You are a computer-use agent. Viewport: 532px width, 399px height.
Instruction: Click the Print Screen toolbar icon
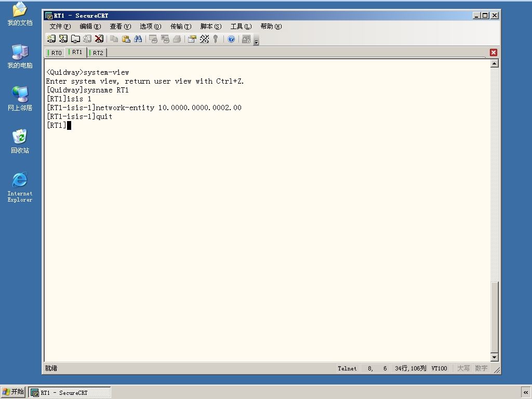coord(153,39)
